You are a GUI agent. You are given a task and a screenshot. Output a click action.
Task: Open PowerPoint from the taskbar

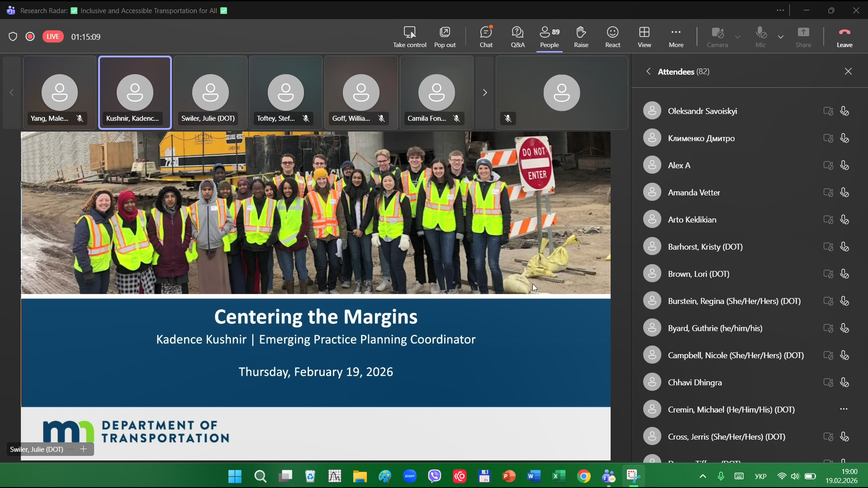pyautogui.click(x=509, y=476)
